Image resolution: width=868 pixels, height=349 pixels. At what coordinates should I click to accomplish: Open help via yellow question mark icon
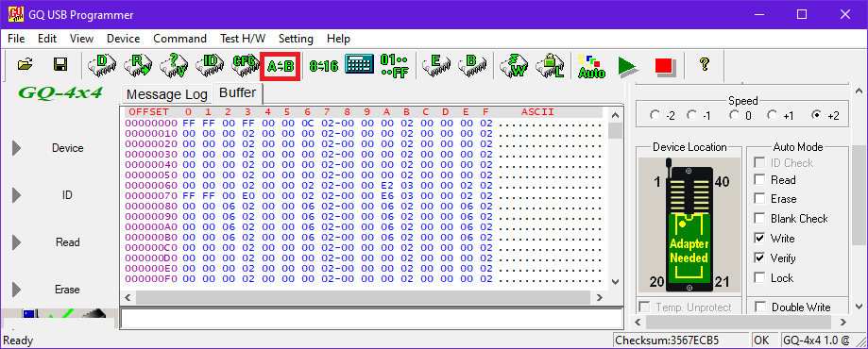[705, 64]
